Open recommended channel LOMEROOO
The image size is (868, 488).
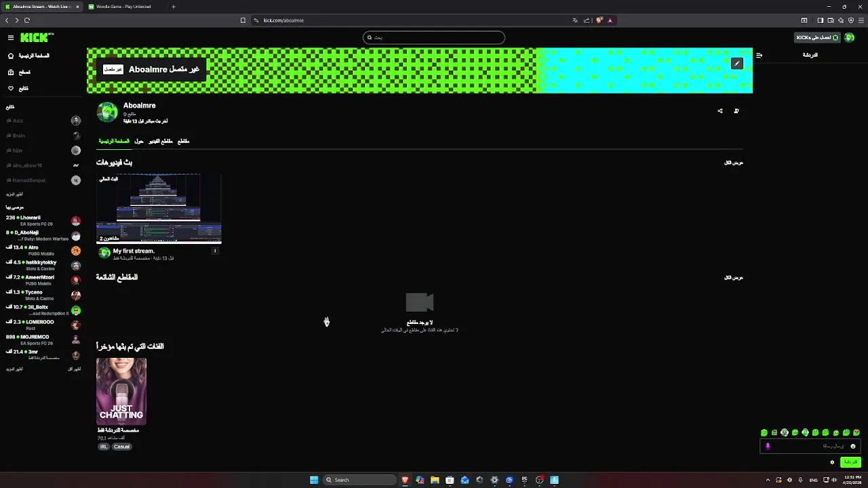[43, 325]
